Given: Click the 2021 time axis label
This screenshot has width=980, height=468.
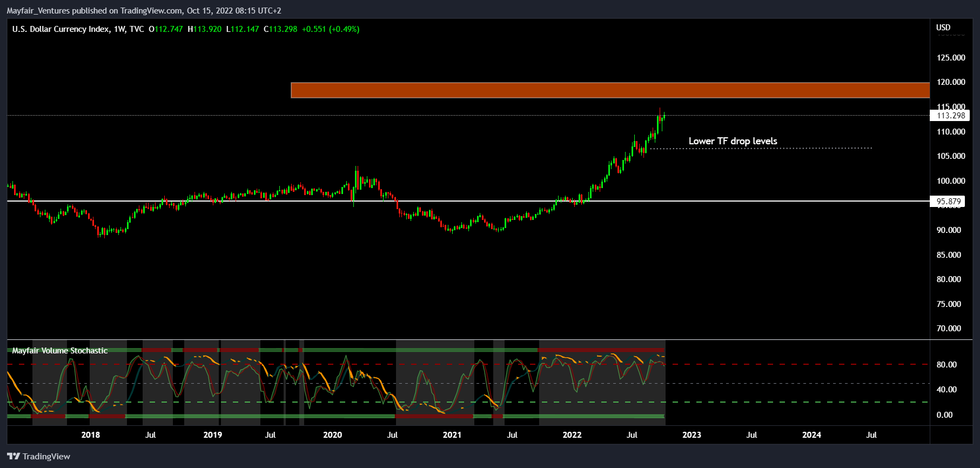Looking at the screenshot, I should tap(452, 435).
